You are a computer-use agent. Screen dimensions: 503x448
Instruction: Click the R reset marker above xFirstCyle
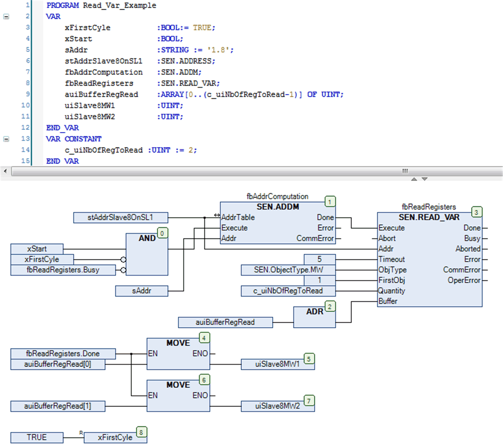(x=81, y=433)
